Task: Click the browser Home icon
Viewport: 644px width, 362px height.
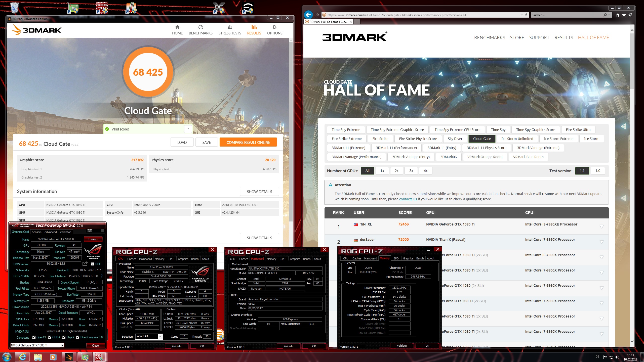Action: 618,15
